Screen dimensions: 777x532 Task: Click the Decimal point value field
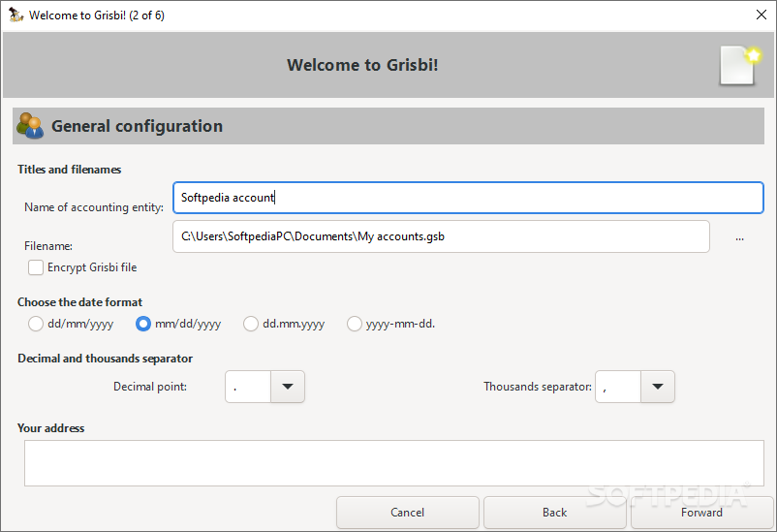(248, 387)
